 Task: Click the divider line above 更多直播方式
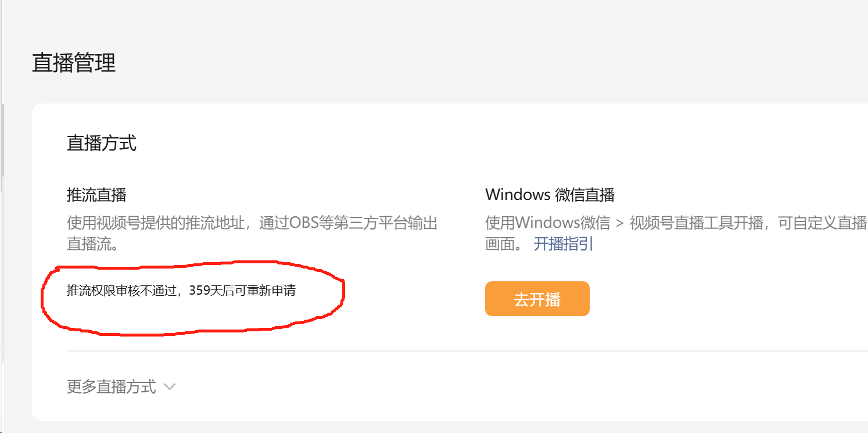[467, 351]
